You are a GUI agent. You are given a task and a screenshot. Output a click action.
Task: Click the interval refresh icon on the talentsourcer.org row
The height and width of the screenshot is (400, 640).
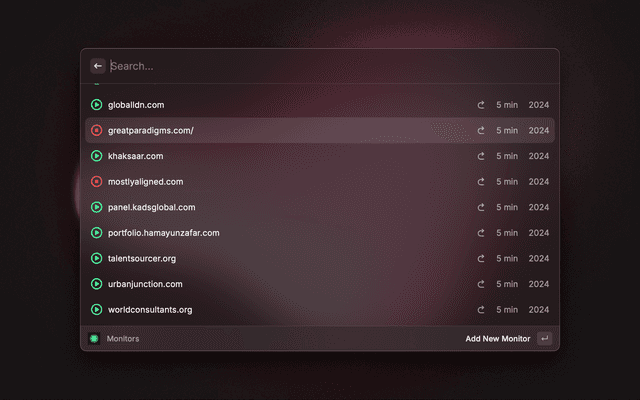coord(481,259)
